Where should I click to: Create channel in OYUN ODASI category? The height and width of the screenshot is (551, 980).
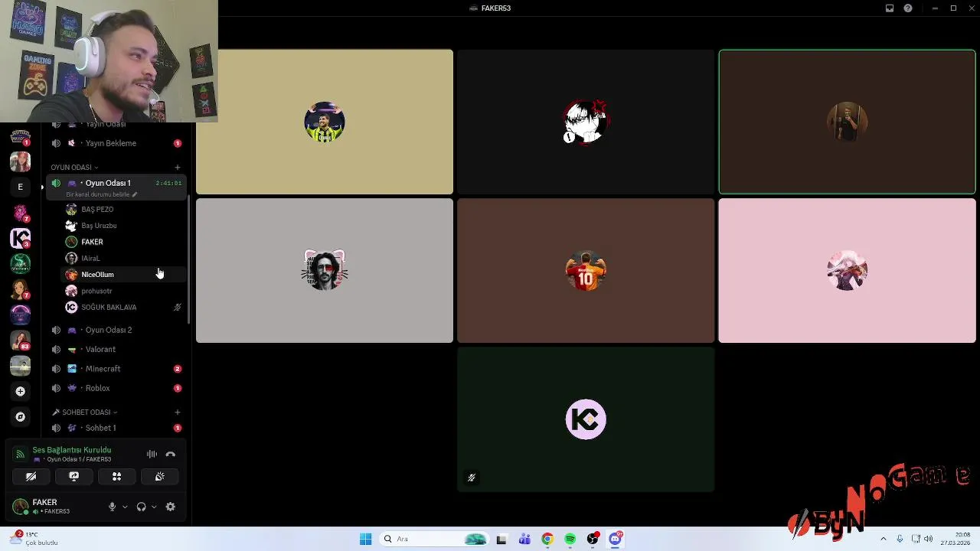click(178, 167)
